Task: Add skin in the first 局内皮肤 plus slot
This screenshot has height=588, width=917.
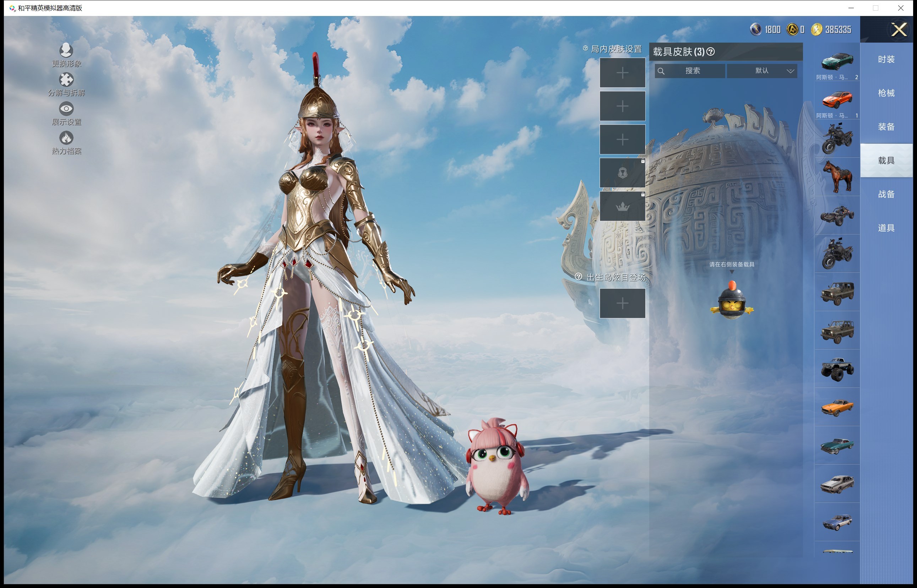Action: pos(622,72)
